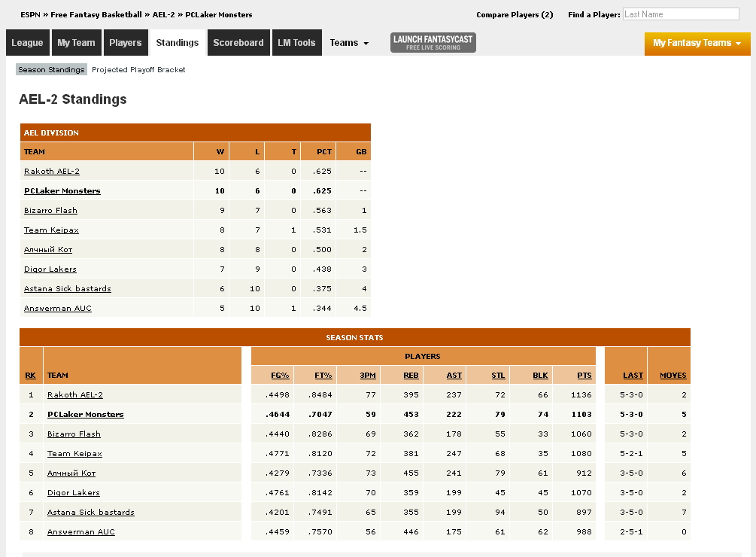
Task: Click the SEASON STATS header bar
Action: 355,337
